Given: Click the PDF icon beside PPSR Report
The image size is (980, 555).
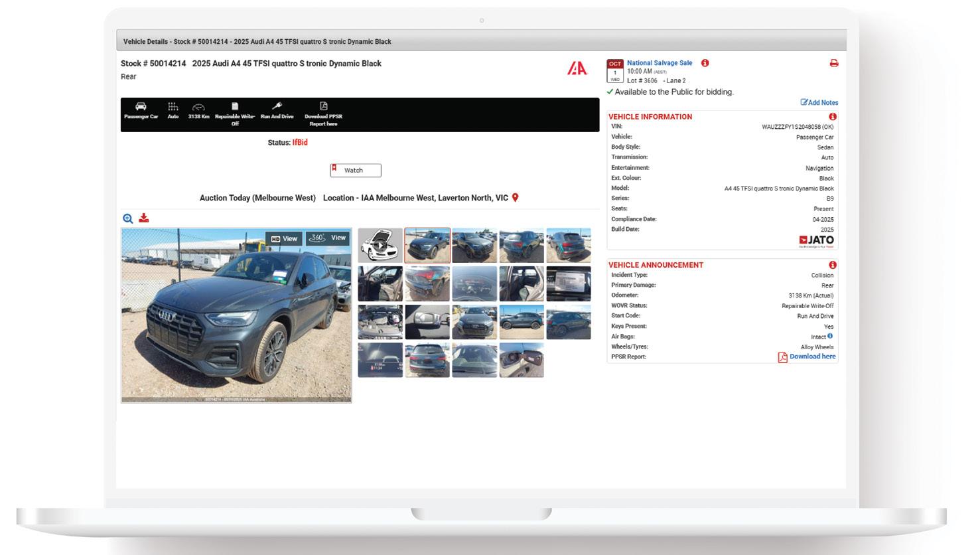Looking at the screenshot, I should tap(782, 357).
